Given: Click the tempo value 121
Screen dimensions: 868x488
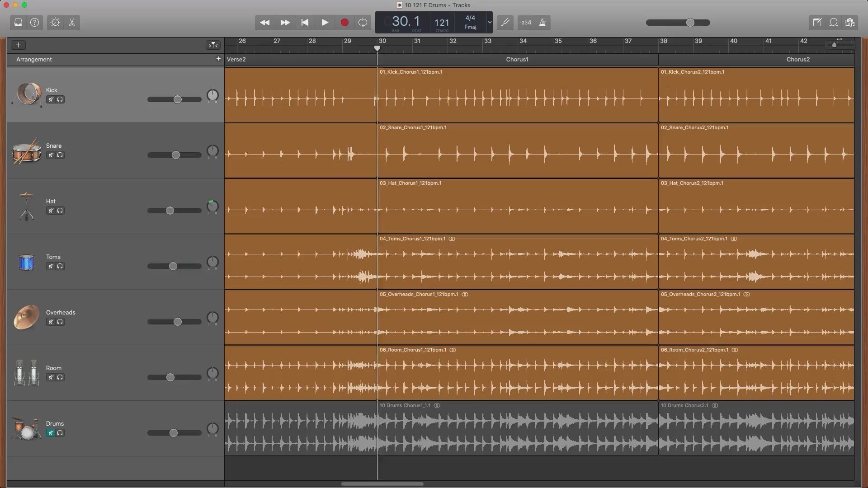Looking at the screenshot, I should [x=442, y=23].
